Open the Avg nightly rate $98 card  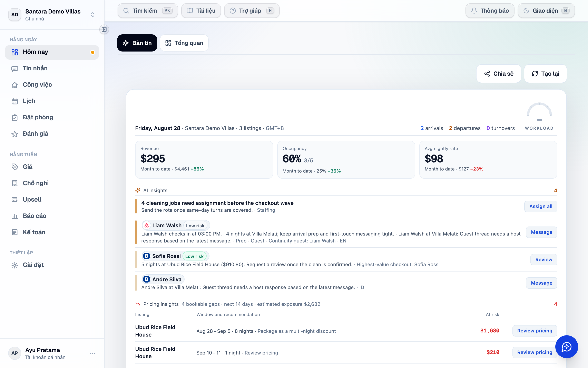[488, 160]
